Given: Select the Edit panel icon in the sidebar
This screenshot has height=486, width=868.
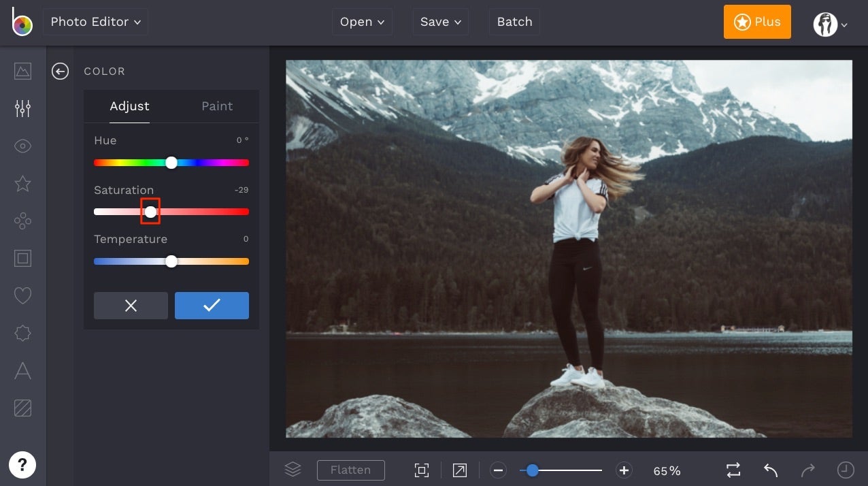Looking at the screenshot, I should pos(22,71).
